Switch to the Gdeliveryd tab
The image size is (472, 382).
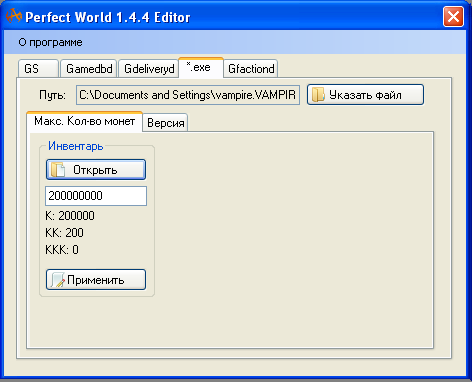coord(149,69)
